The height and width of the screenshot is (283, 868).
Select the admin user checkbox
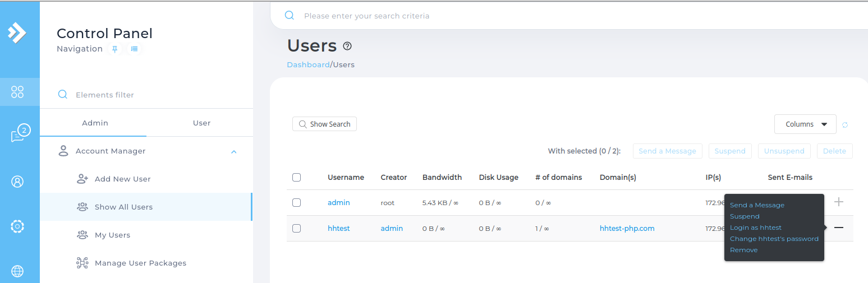click(x=297, y=202)
